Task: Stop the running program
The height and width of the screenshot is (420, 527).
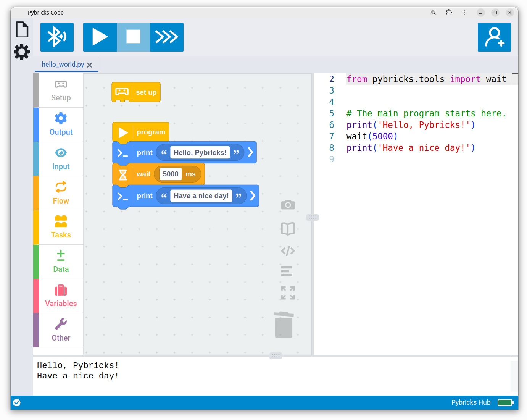Action: (133, 37)
